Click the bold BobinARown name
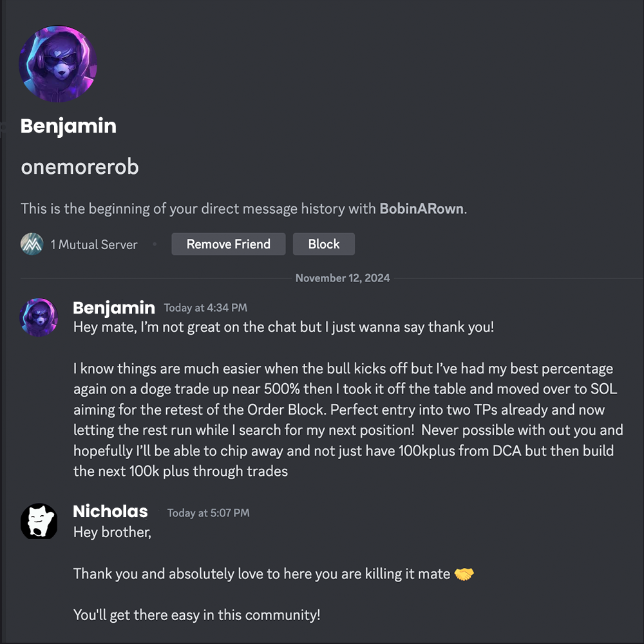The height and width of the screenshot is (644, 644). tap(421, 209)
